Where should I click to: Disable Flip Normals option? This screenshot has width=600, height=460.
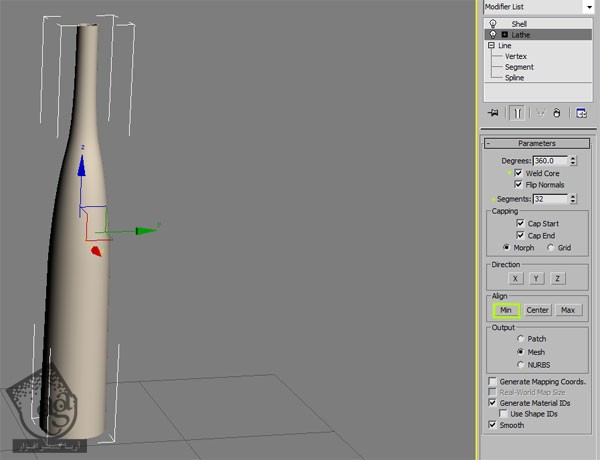coord(518,185)
